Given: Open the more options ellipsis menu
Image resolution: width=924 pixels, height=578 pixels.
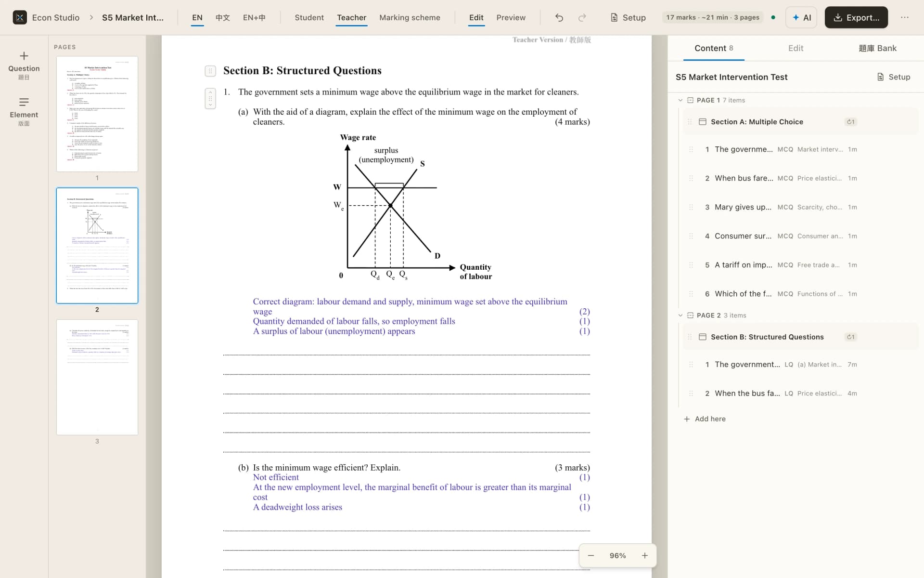Looking at the screenshot, I should tap(905, 17).
